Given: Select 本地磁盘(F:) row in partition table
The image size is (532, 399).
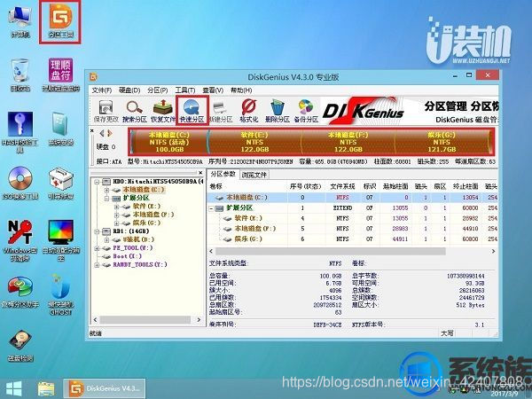Looking at the screenshot, I should point(352,229).
